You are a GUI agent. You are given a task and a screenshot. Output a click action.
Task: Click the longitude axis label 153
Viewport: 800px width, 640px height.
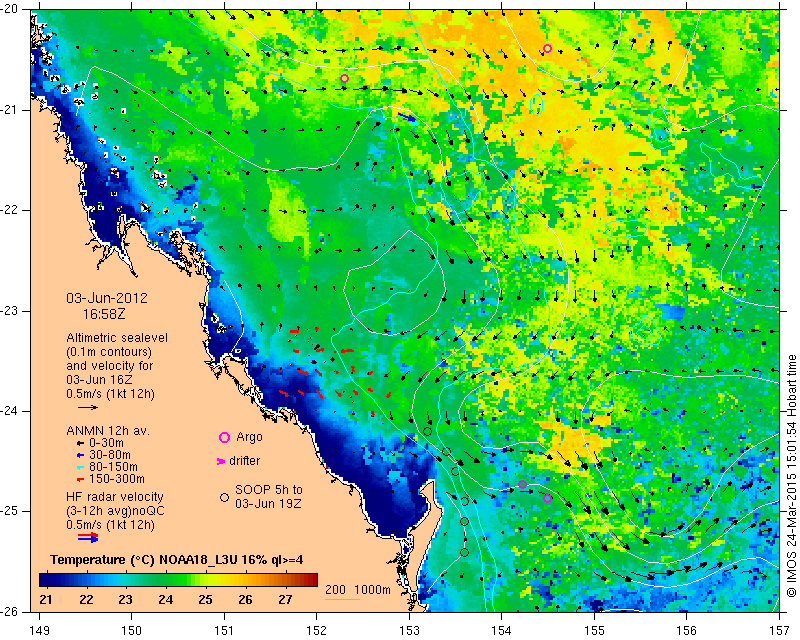(x=409, y=631)
